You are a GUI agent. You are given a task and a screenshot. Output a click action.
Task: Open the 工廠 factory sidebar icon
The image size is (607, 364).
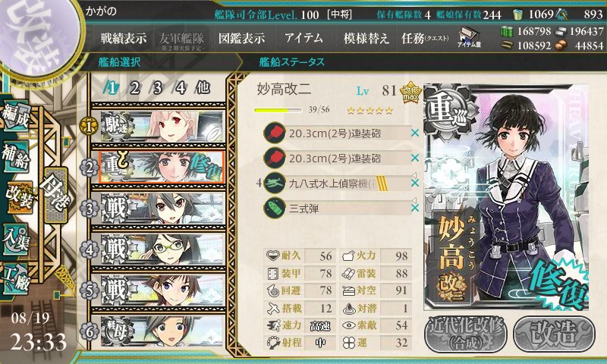click(x=16, y=279)
